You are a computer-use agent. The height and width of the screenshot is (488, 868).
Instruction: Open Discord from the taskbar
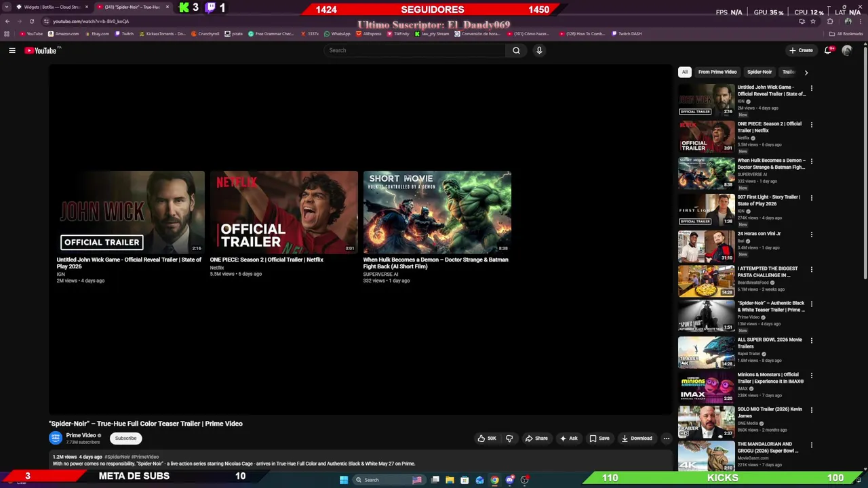(x=509, y=480)
